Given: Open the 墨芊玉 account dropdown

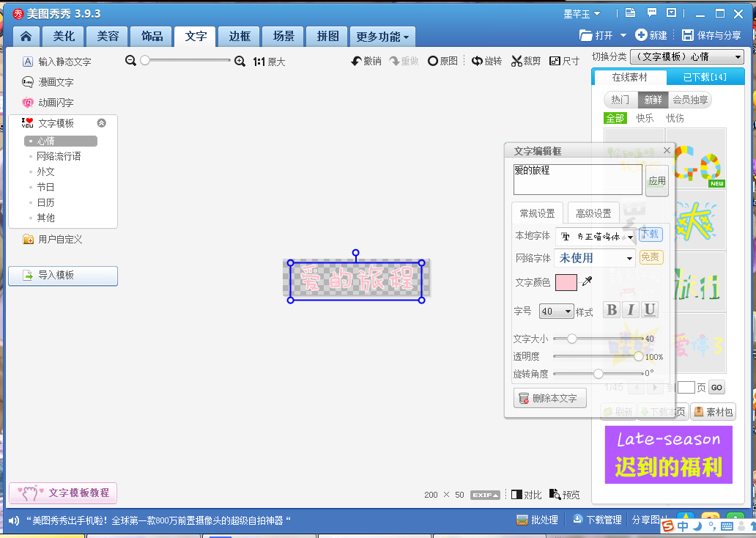Looking at the screenshot, I should 582,14.
